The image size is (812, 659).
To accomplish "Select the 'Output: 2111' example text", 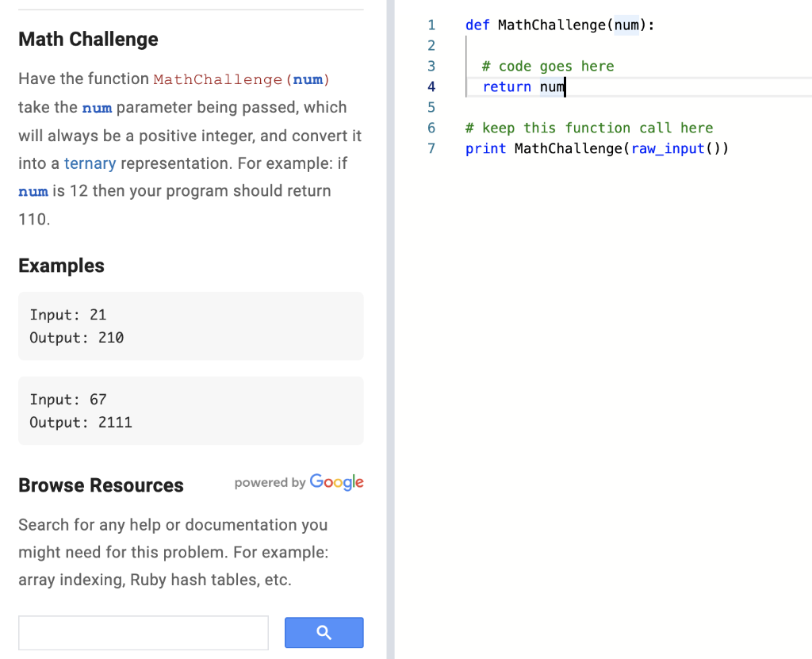I will pos(81,422).
